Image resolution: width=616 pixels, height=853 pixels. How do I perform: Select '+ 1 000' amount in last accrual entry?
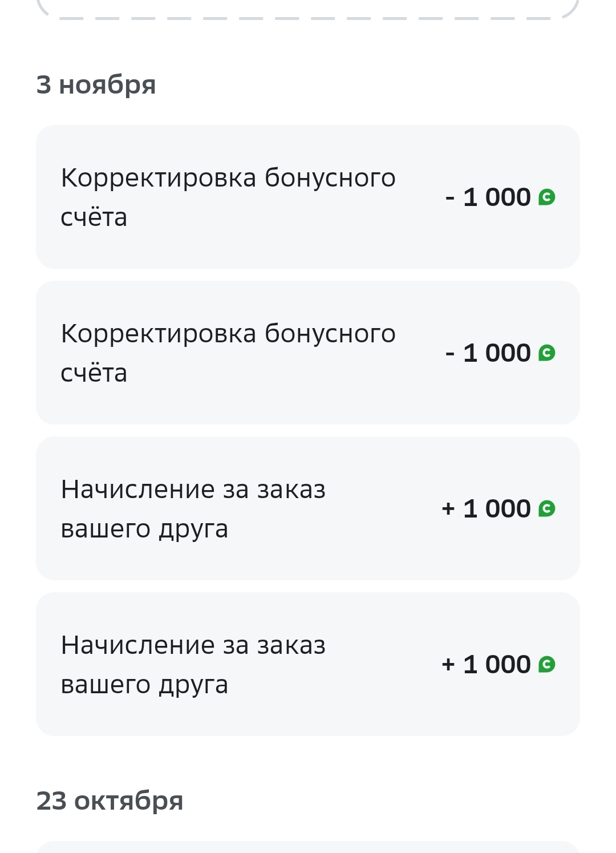487,665
